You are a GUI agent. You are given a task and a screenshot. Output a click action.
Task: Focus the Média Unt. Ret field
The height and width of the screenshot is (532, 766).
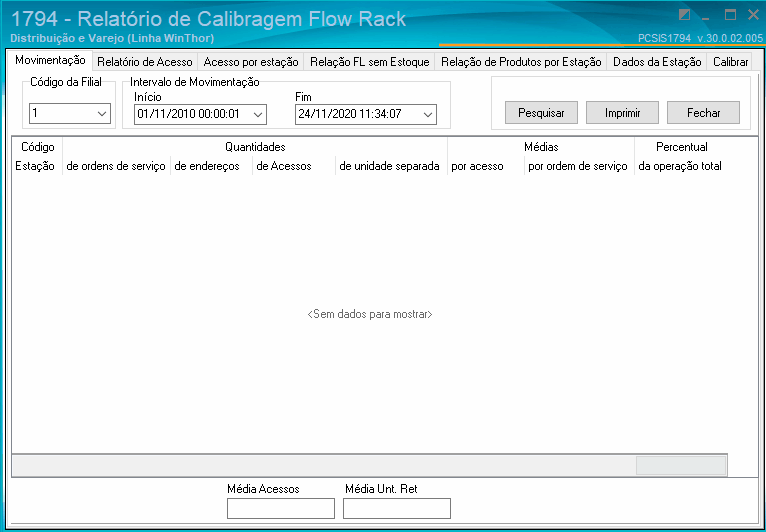397,509
